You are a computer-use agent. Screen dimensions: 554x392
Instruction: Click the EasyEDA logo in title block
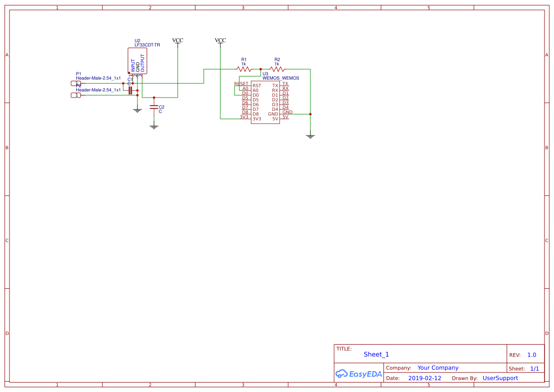(x=358, y=374)
